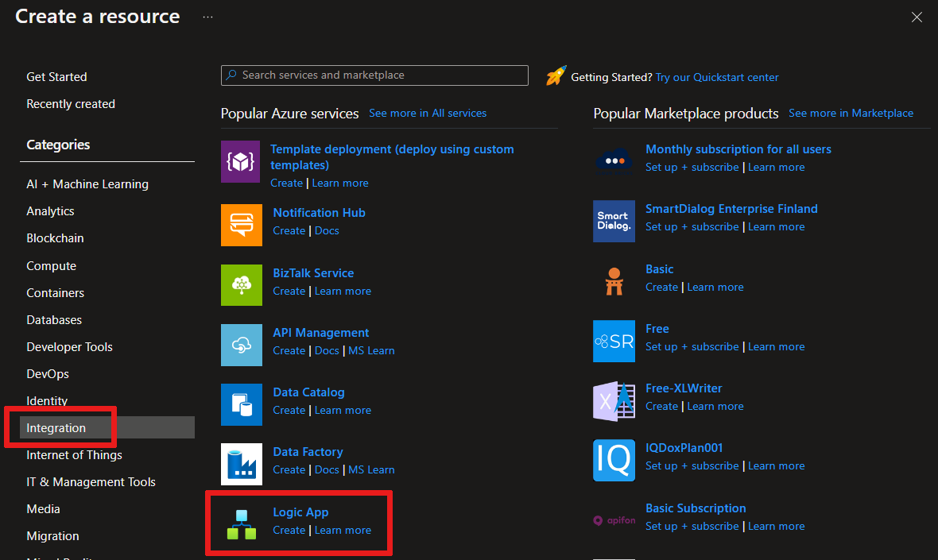Image resolution: width=938 pixels, height=560 pixels.
Task: Open the Recently created section
Action: coord(71,104)
